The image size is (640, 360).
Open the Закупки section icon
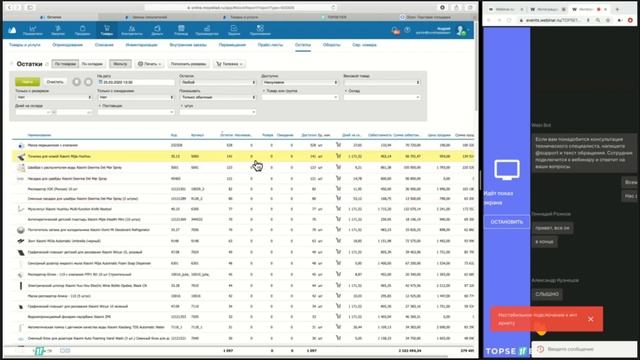pos(58,30)
